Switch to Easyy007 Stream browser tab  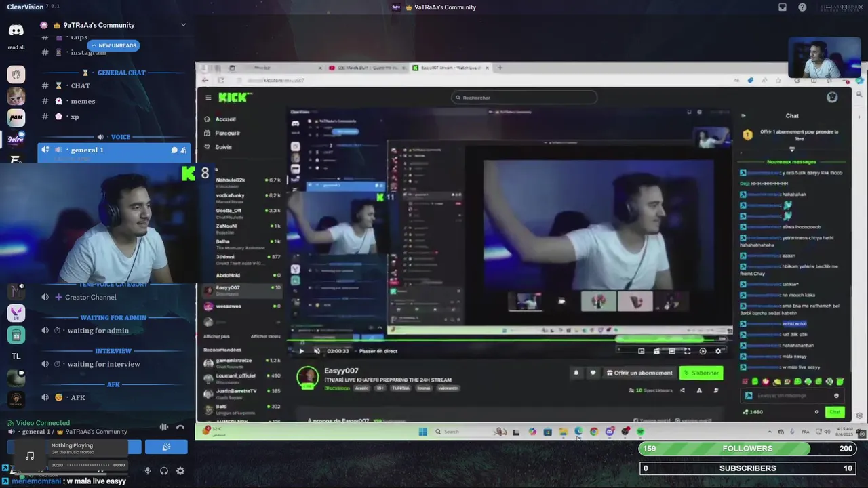tap(450, 68)
